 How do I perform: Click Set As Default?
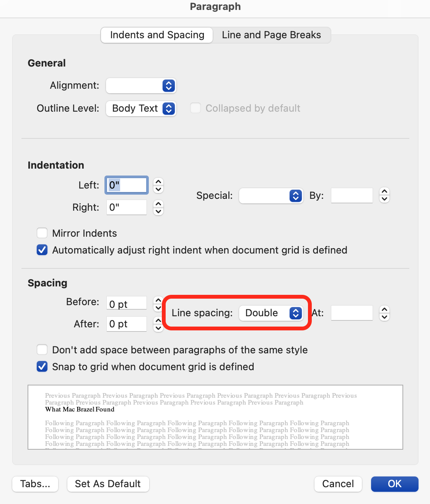point(108,484)
